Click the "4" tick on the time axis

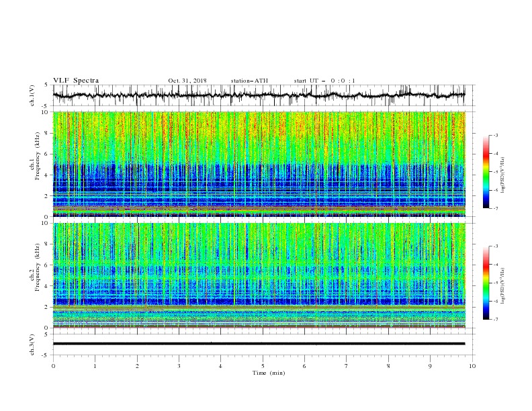pos(220,366)
